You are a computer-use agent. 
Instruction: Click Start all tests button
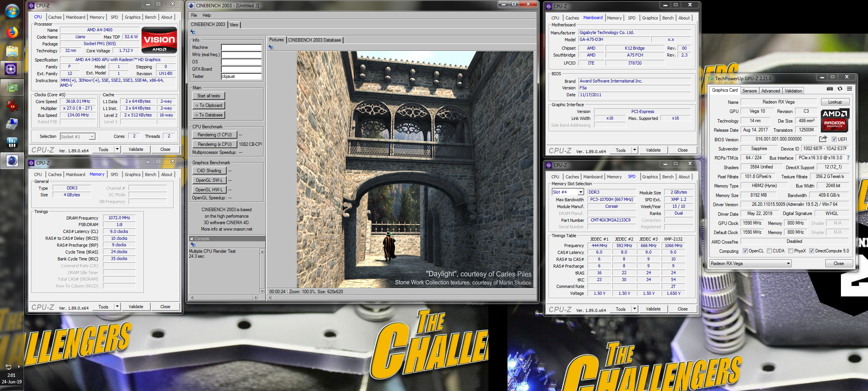[209, 96]
